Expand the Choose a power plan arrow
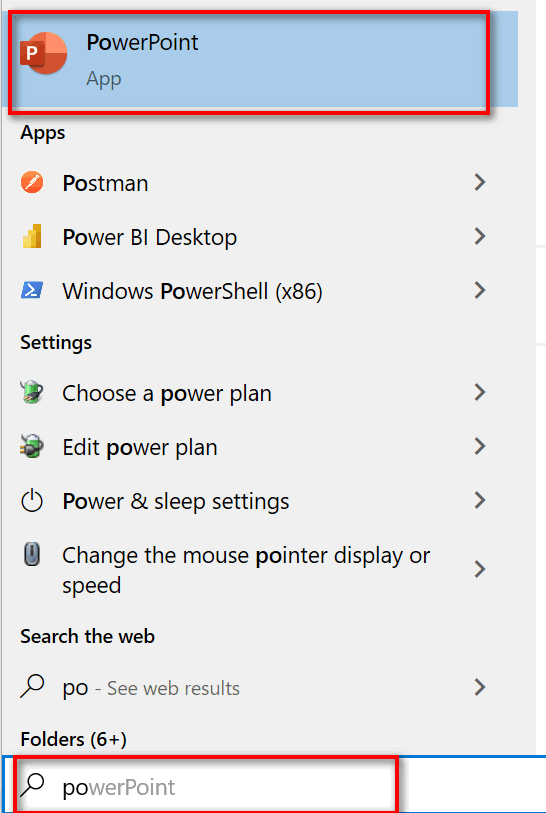Image resolution: width=546 pixels, height=813 pixels. pyautogui.click(x=480, y=393)
